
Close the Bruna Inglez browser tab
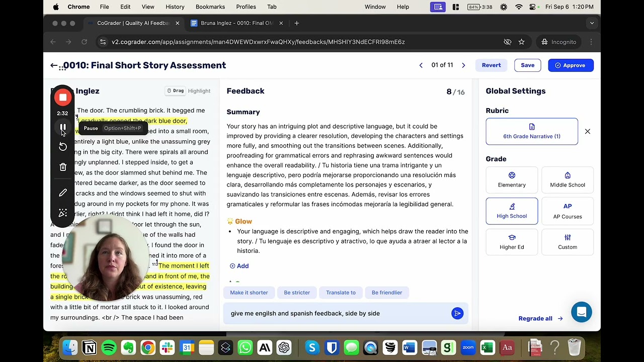(281, 23)
